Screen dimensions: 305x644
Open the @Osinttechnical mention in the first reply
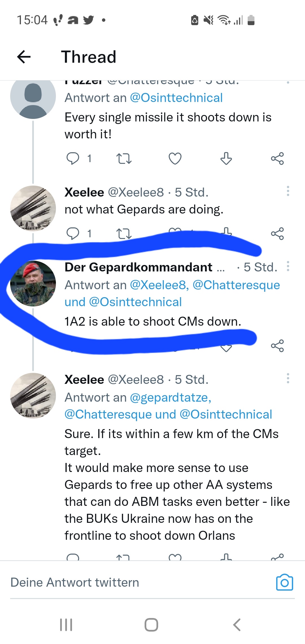[x=176, y=98]
